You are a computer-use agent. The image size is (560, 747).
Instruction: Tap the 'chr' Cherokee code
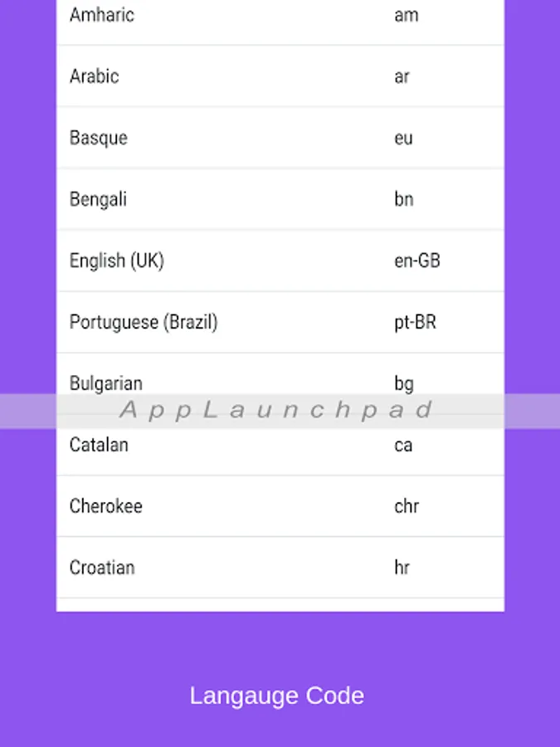click(x=407, y=506)
